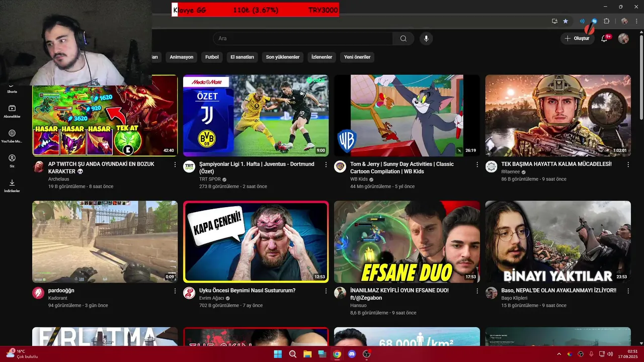Screen dimensions: 644x362
Task: Open options menu for TEK BAŞIMA HAYATTA KALMA video
Action: click(628, 164)
